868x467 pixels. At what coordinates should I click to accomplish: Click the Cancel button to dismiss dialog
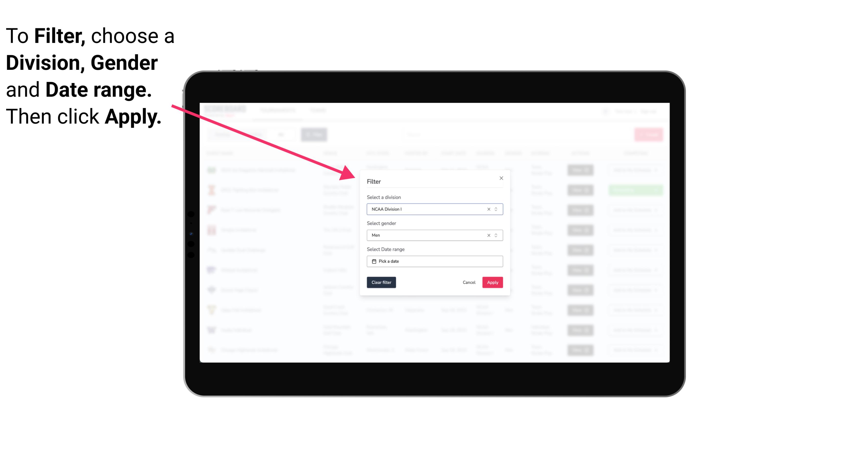(469, 283)
